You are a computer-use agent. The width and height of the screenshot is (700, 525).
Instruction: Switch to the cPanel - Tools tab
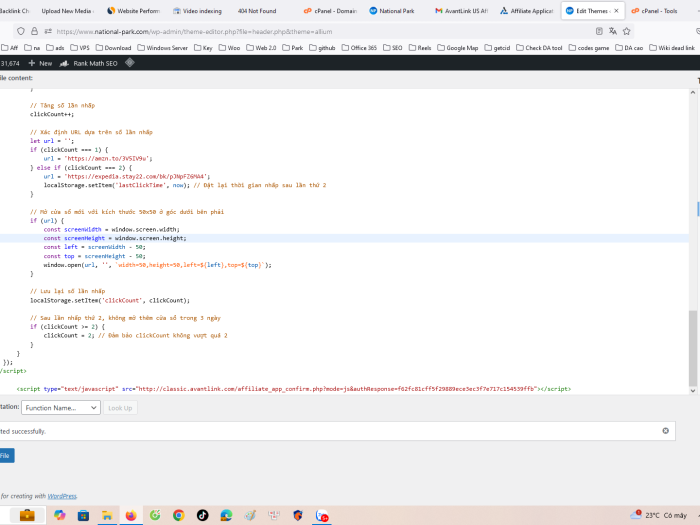[x=655, y=11]
